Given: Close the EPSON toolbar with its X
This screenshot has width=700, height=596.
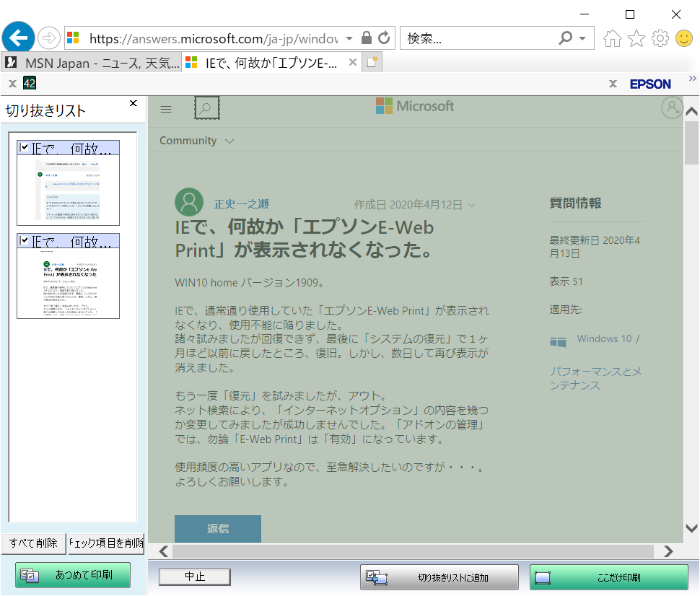Looking at the screenshot, I should pos(613,84).
